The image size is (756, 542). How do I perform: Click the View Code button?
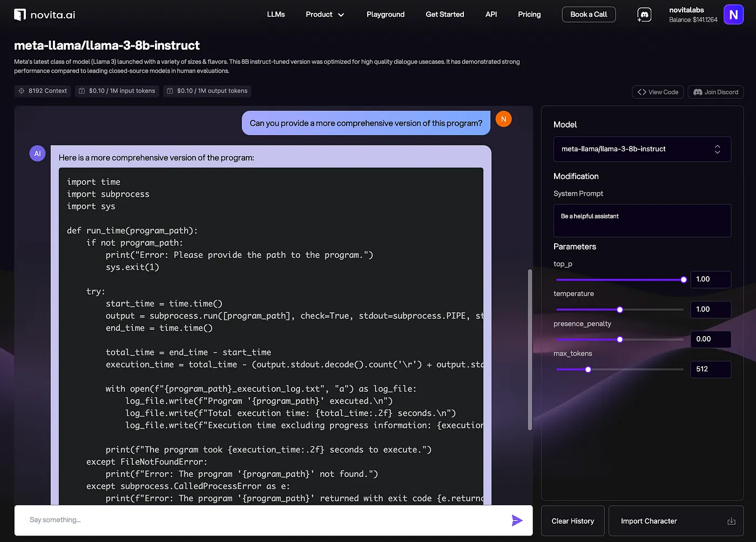pos(658,92)
